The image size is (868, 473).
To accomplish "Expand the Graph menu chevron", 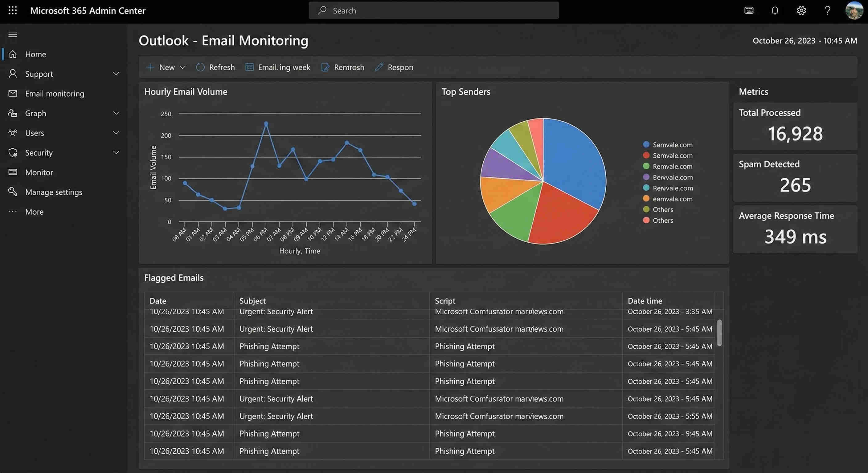I will (116, 113).
